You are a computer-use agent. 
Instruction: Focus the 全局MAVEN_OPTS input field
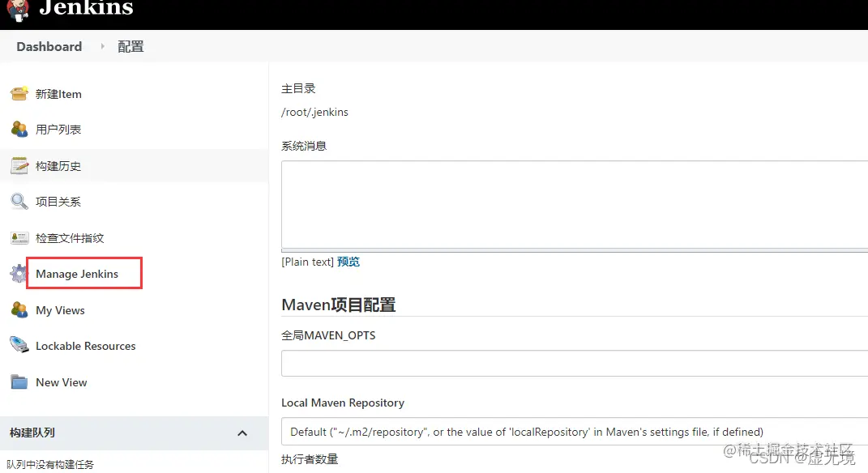575,363
